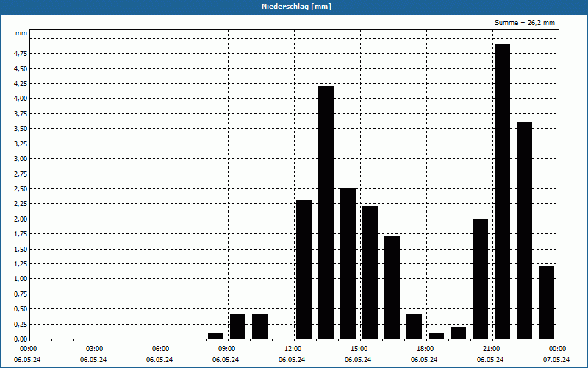Click the 07.05.24 date label
Viewport: 588px width, 368px height.
(556, 360)
